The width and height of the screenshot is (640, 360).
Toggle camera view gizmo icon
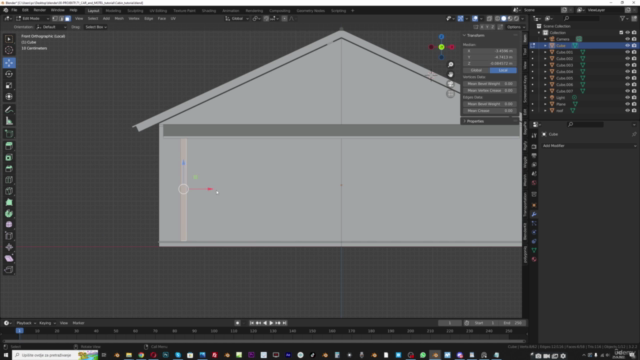click(451, 84)
